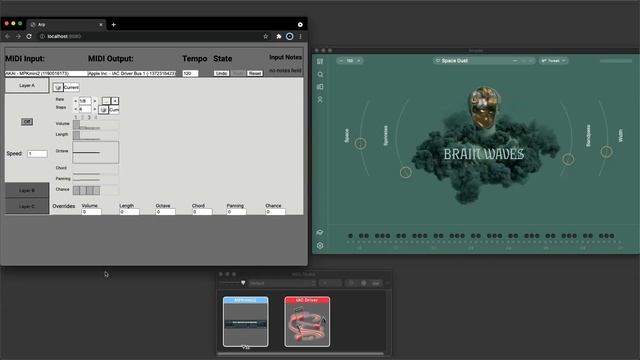Open the browser three-dot menu
Viewport: 640px width, 360px height.
(x=300, y=36)
